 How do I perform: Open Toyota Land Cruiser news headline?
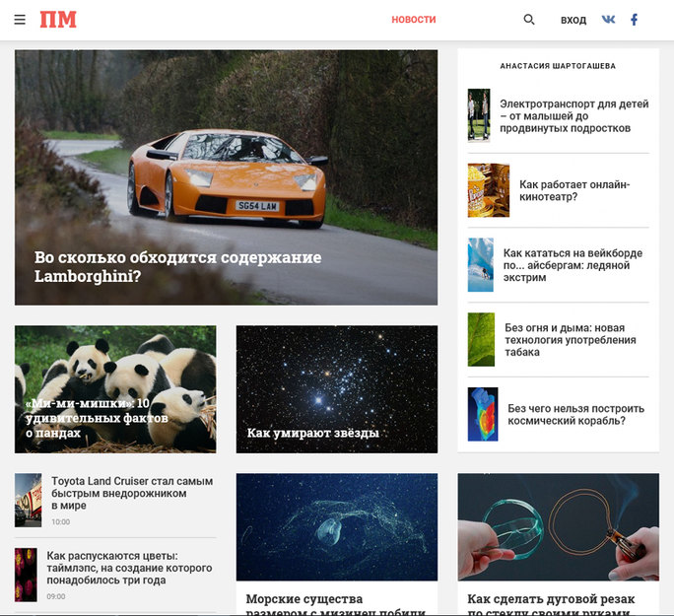point(132,493)
